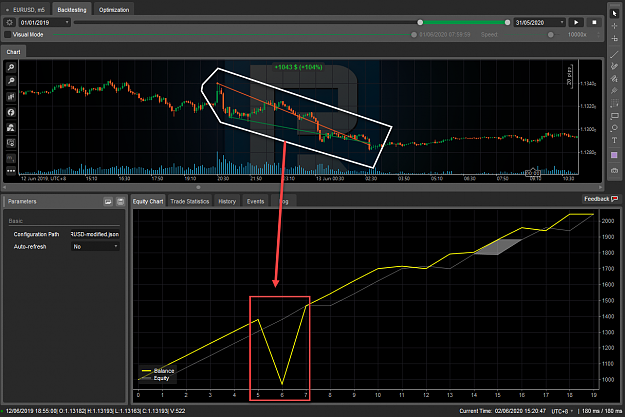Pick the purple drawing color swatch

tap(614, 155)
